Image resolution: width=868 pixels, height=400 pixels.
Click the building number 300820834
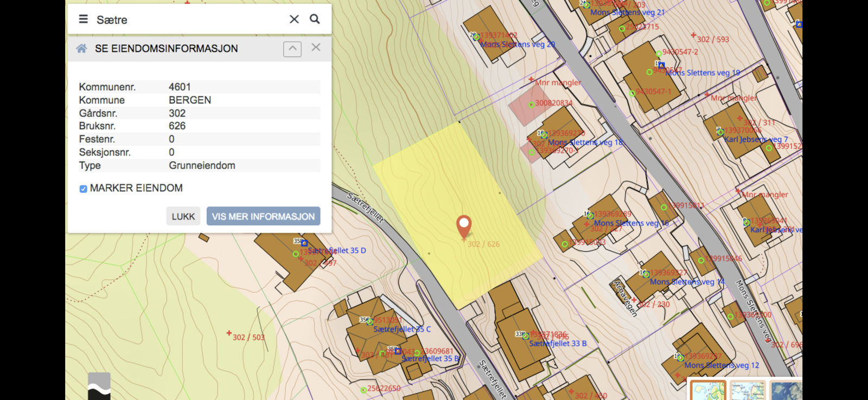click(554, 103)
